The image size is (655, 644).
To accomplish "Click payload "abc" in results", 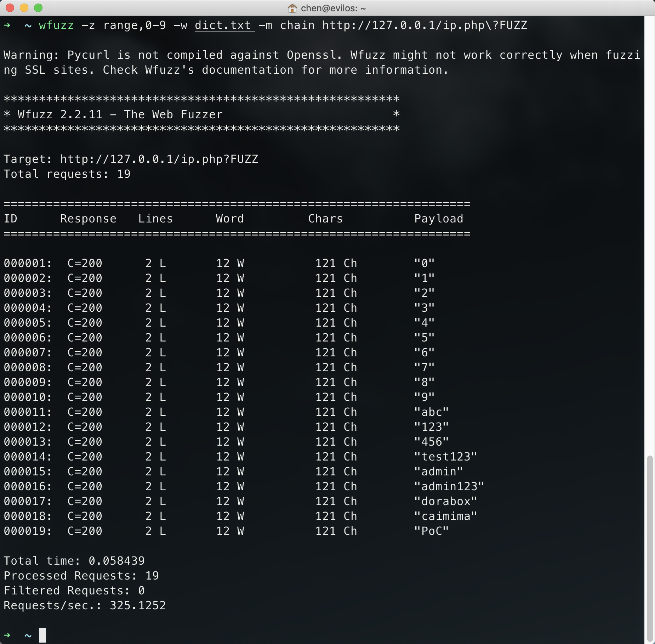I will click(x=431, y=412).
